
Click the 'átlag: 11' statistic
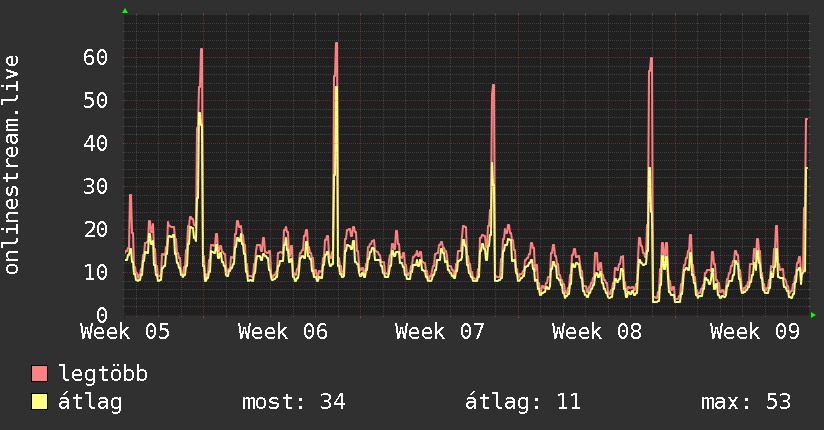click(523, 402)
